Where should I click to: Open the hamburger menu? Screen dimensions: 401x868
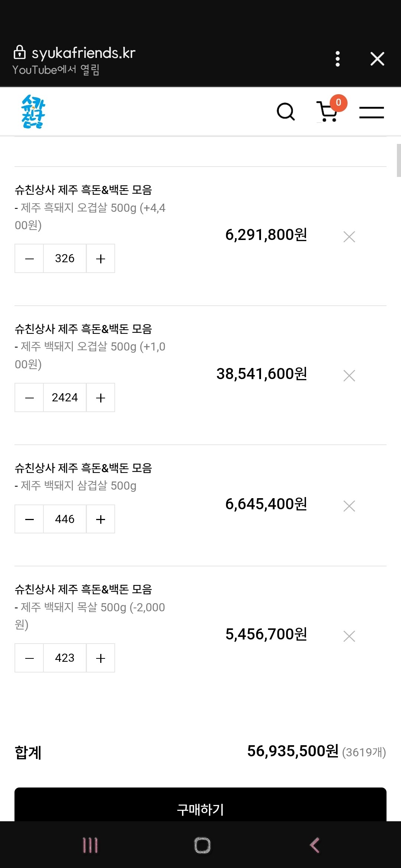tap(371, 112)
